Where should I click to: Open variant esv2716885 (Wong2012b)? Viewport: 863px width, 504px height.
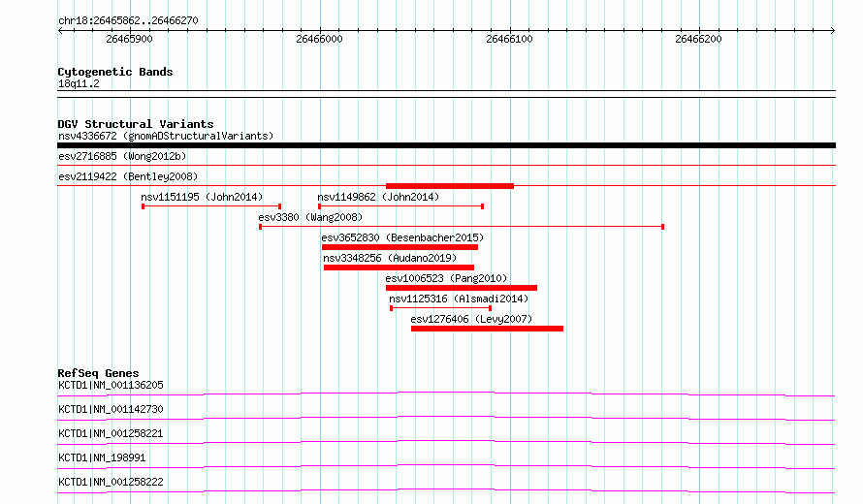(x=122, y=156)
